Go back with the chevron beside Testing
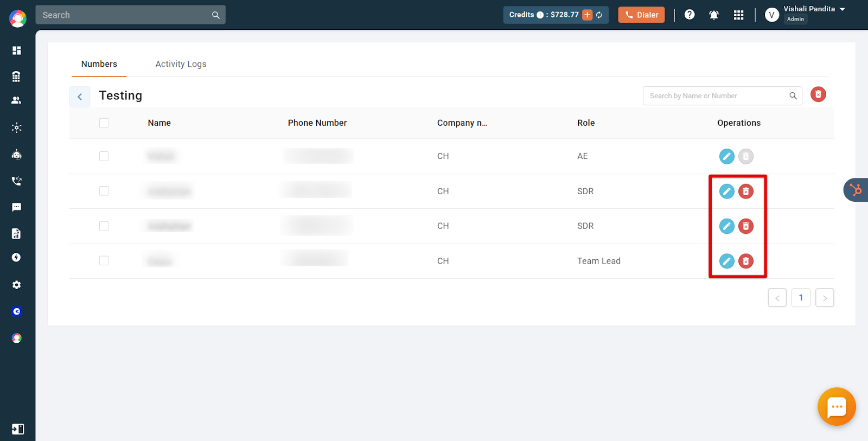The width and height of the screenshot is (868, 441). [80, 97]
